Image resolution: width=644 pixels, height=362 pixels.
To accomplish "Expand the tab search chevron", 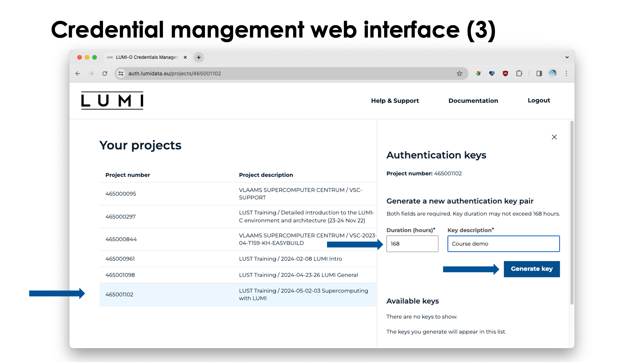I will (567, 57).
